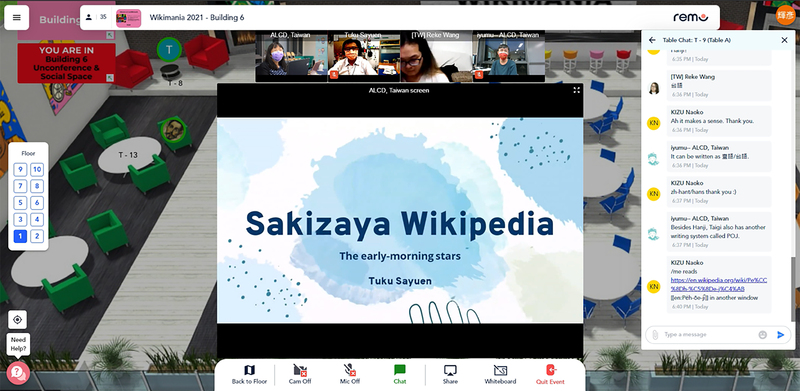Go back from Table Chat
Image resolution: width=800 pixels, height=391 pixels.
coord(652,40)
